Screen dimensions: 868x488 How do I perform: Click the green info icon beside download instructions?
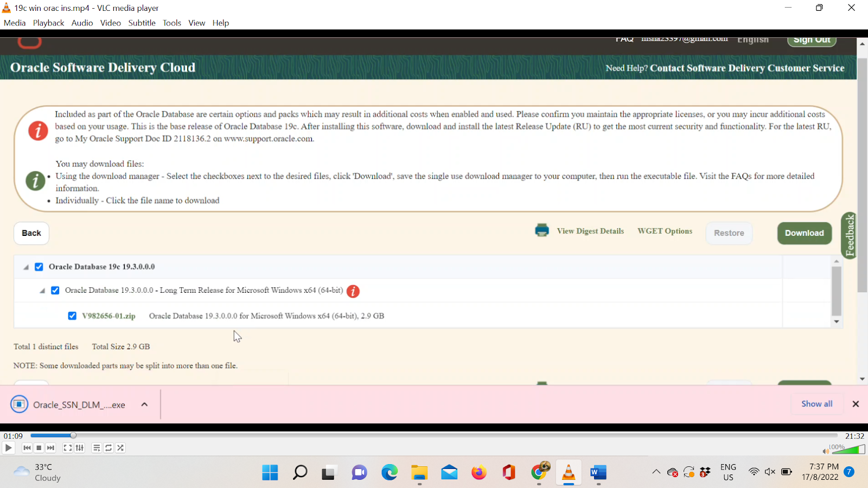pos(35,181)
